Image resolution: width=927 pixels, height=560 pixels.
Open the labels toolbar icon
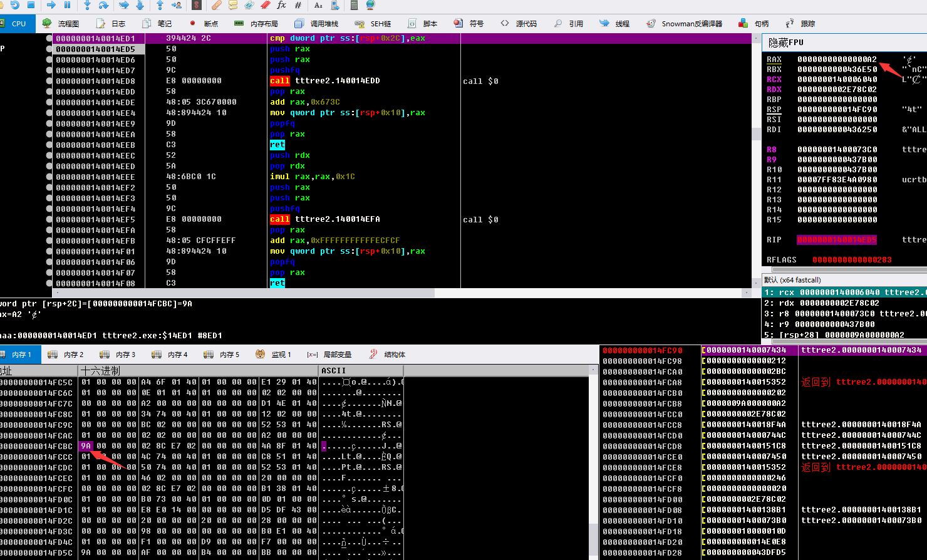[x=249, y=5]
